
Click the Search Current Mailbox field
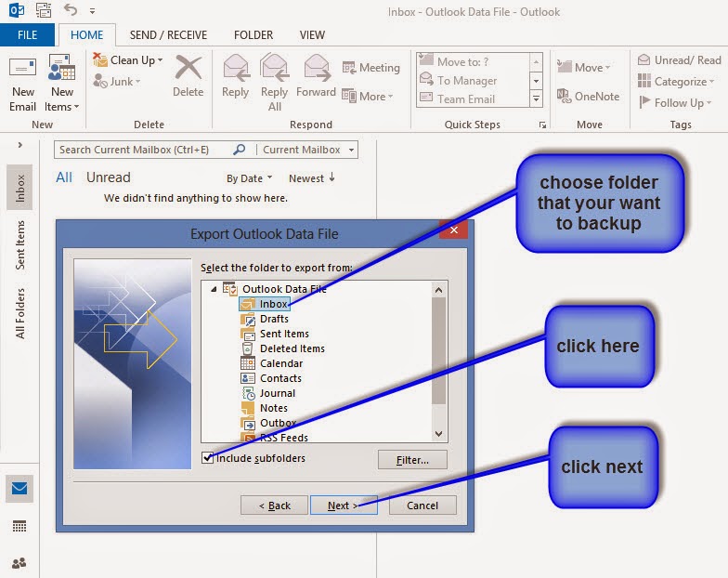[144, 150]
